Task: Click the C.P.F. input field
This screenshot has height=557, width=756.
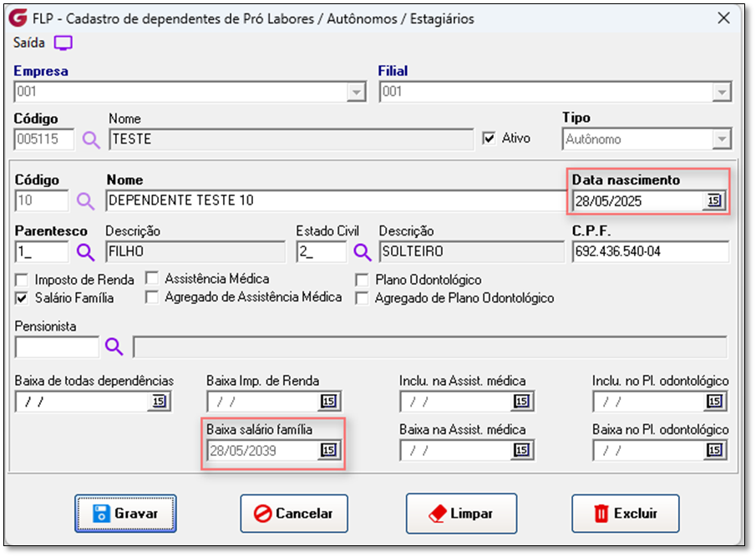Action: [x=651, y=251]
